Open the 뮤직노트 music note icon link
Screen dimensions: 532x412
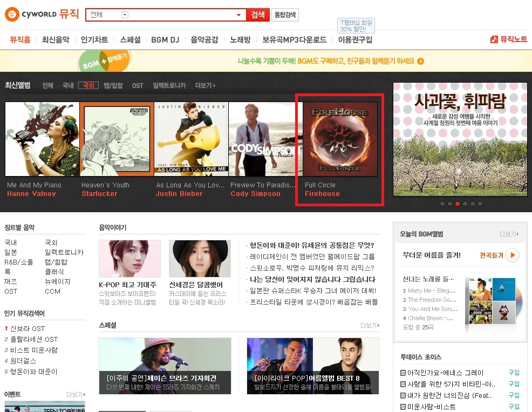(x=494, y=39)
